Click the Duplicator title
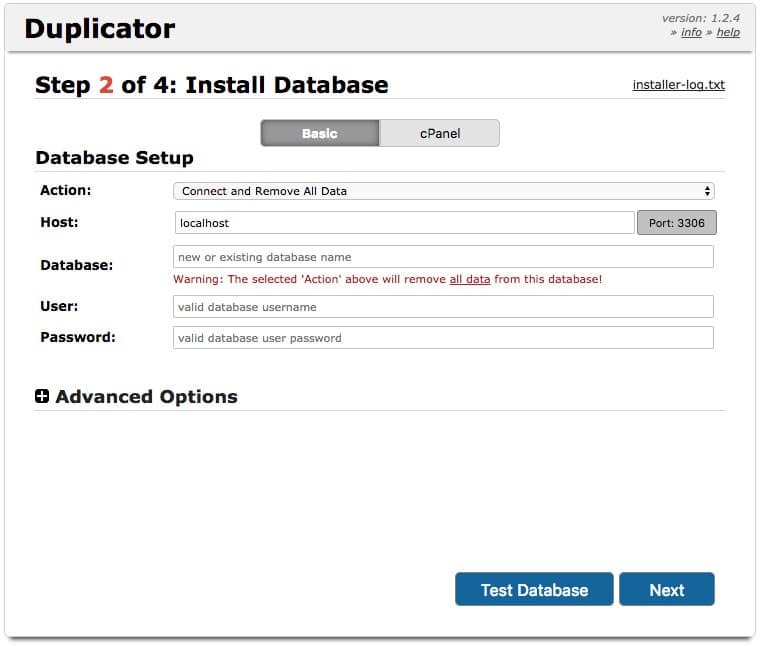760x646 pixels. (100, 29)
